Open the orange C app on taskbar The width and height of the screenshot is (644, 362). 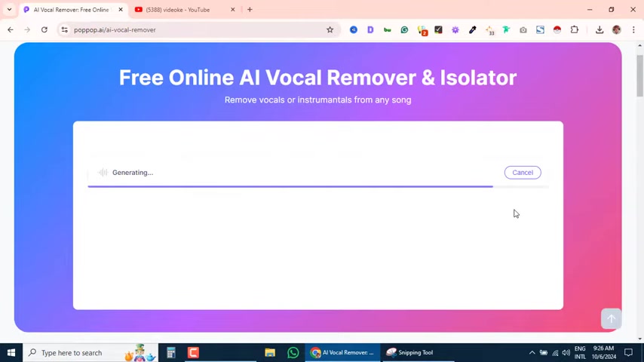pyautogui.click(x=193, y=352)
